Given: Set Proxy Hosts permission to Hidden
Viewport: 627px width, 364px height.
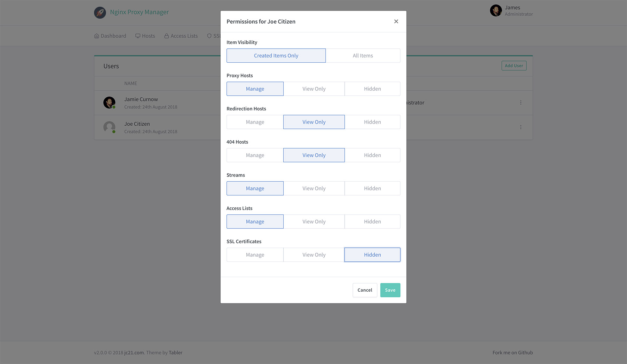Looking at the screenshot, I should coord(372,88).
